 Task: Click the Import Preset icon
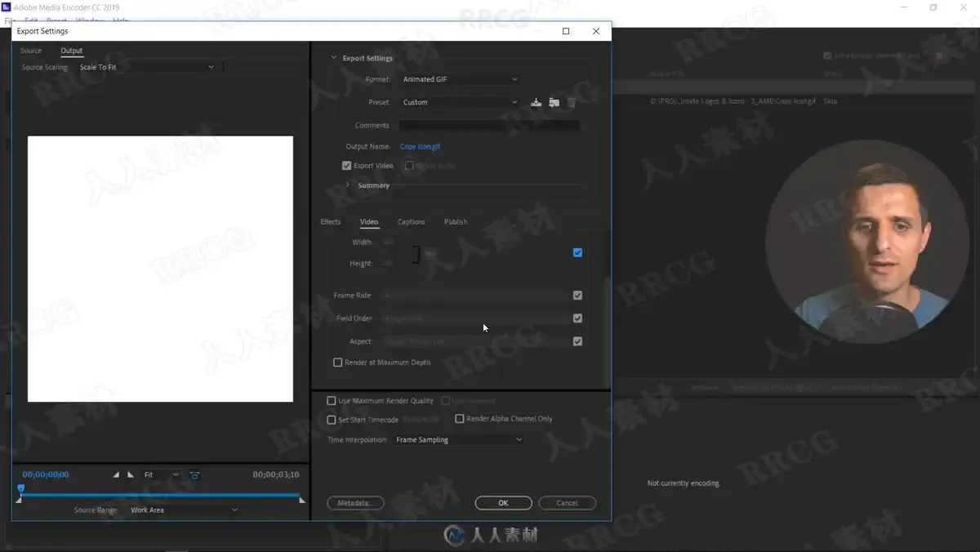[554, 102]
